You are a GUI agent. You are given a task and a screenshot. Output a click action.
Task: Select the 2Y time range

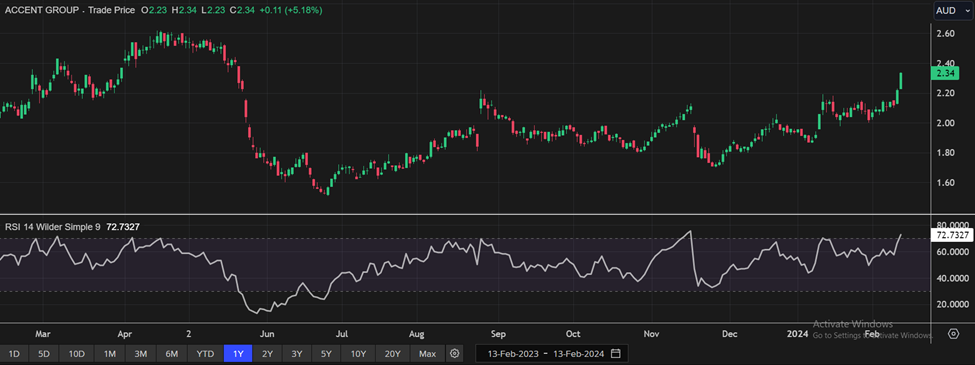[x=267, y=354]
